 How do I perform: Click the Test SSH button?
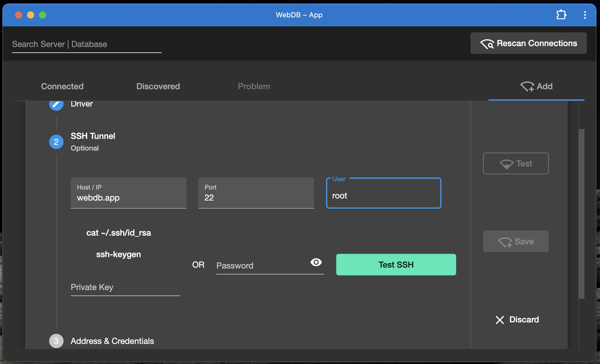[396, 265]
